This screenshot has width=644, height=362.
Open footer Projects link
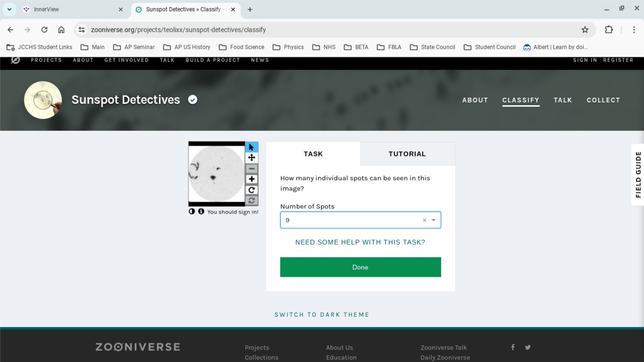click(257, 347)
